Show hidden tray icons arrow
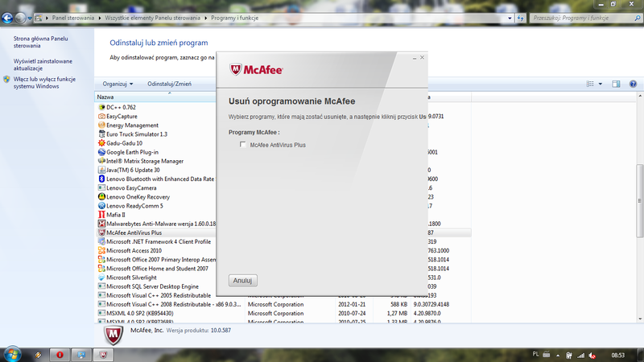 (558, 356)
